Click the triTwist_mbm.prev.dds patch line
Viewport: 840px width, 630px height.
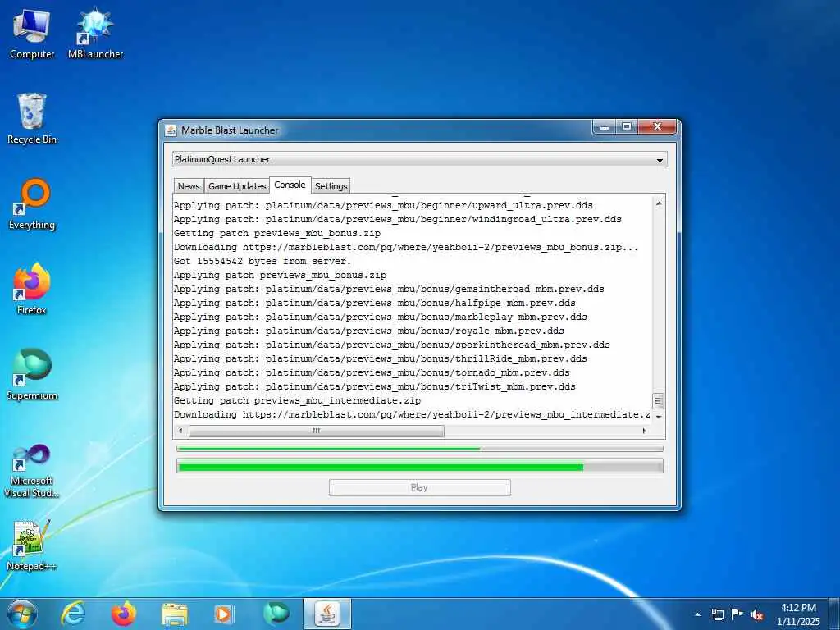tap(374, 386)
